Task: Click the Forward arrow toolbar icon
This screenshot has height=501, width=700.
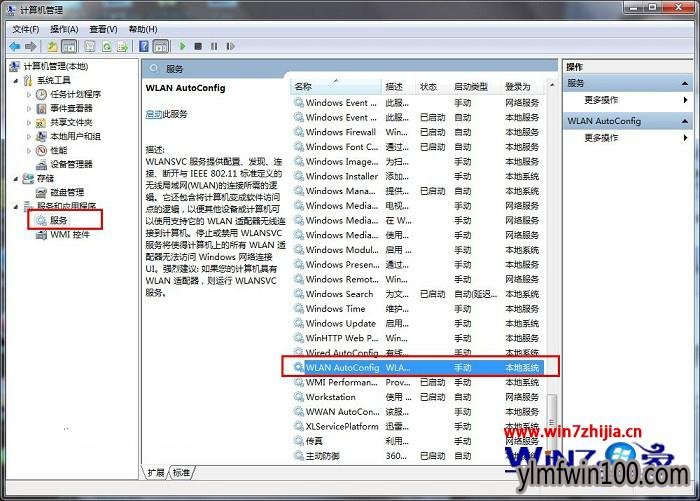Action: [x=31, y=46]
